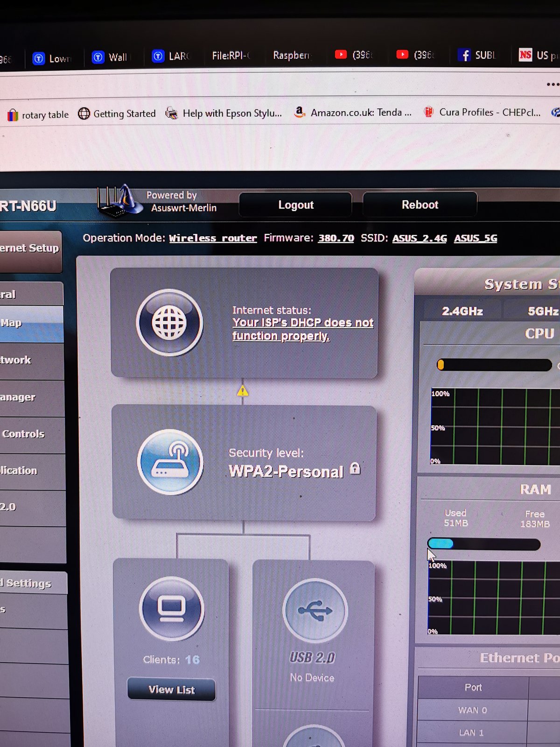Click the Cura Profiles bookmark icon
The image size is (560, 747).
428,112
